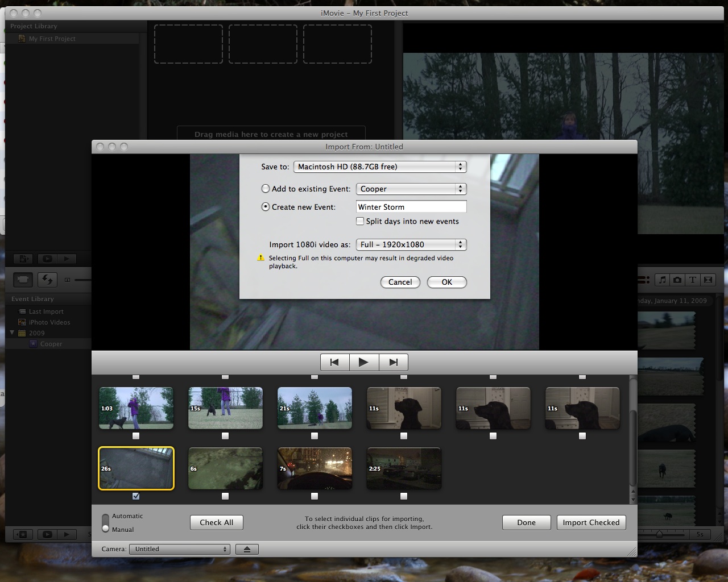Play event from beginning icon at bottom
This screenshot has height=582, width=728.
67,534
